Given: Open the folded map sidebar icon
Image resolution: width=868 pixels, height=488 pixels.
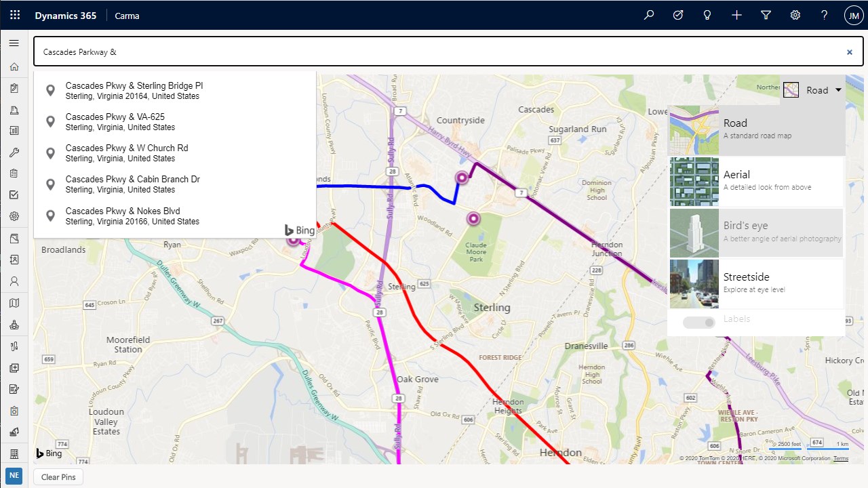Looking at the screenshot, I should tap(14, 303).
